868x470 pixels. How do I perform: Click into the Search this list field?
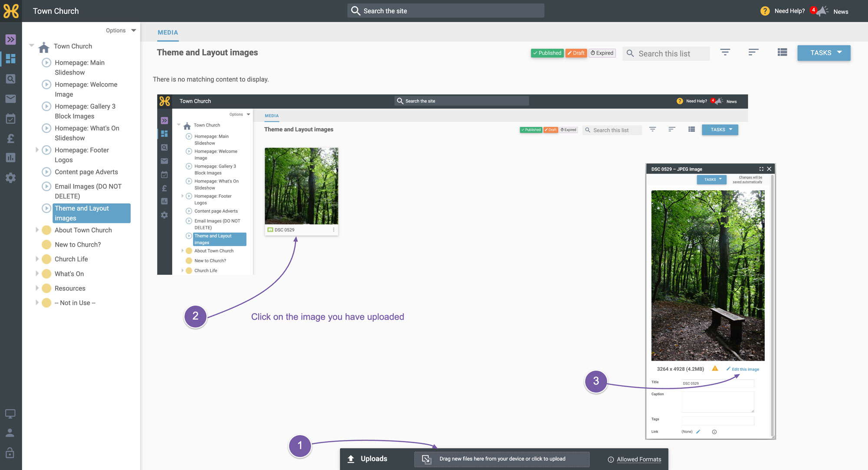pyautogui.click(x=666, y=53)
